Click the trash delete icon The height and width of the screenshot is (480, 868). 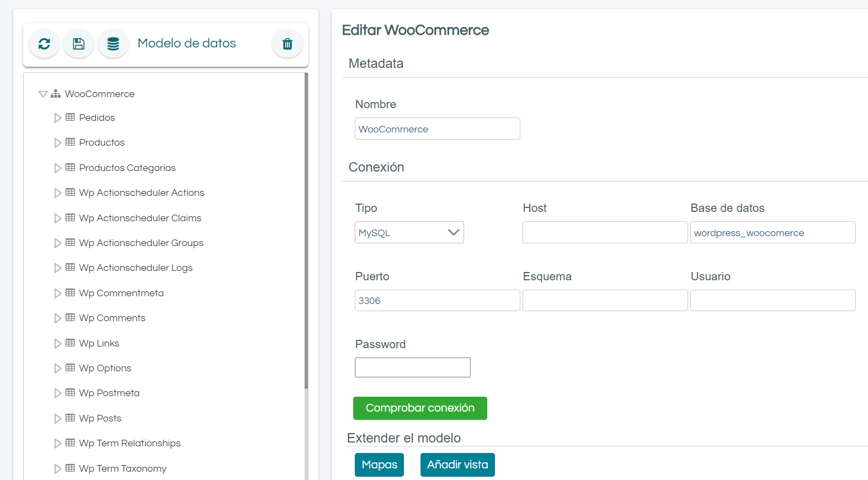[287, 44]
